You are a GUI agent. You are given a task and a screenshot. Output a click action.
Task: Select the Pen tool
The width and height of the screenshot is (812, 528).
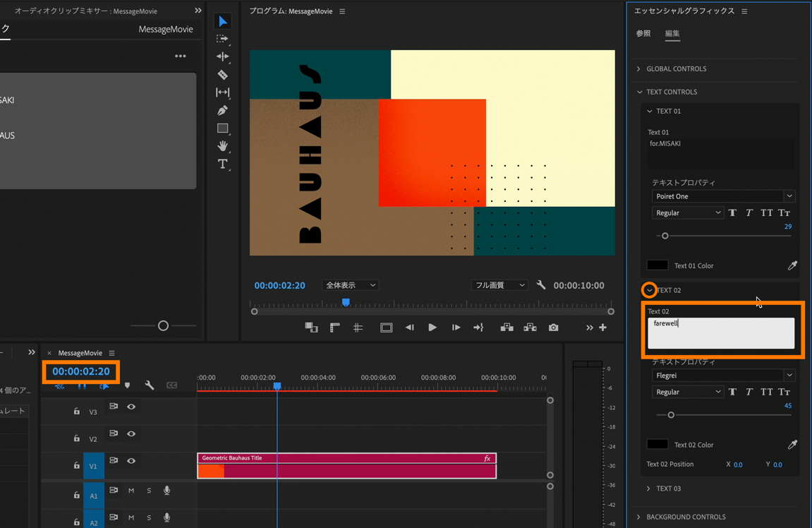click(x=223, y=110)
